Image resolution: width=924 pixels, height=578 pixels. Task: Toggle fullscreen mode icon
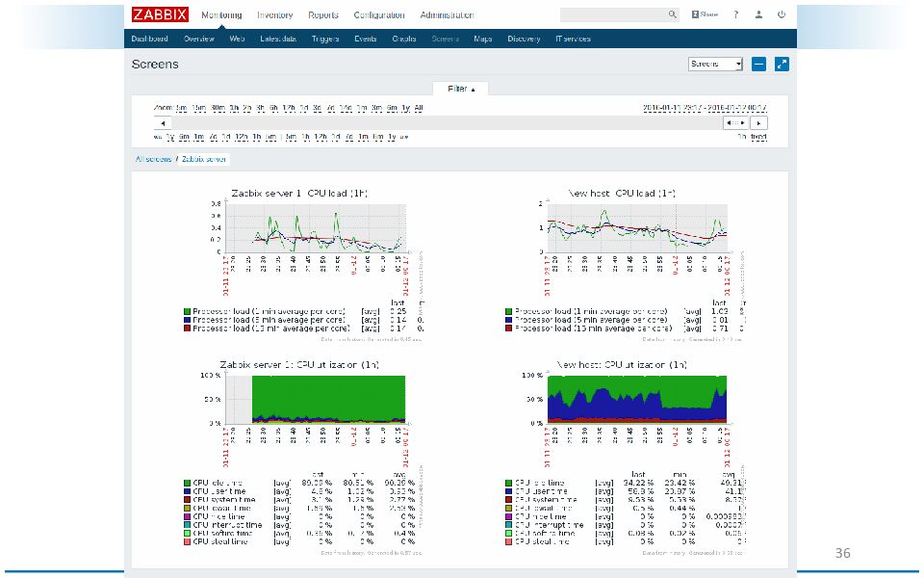coord(782,64)
